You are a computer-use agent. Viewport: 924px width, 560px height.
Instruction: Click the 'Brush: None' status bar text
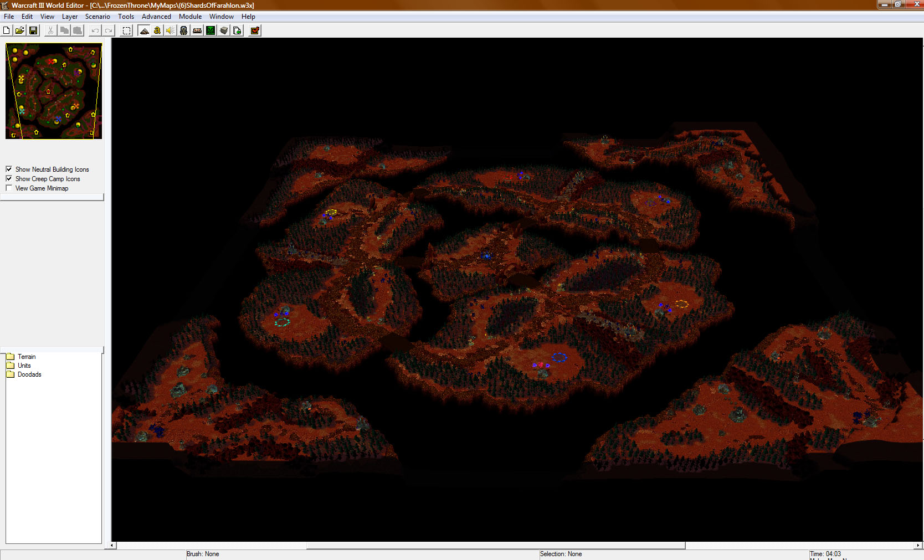coord(203,554)
